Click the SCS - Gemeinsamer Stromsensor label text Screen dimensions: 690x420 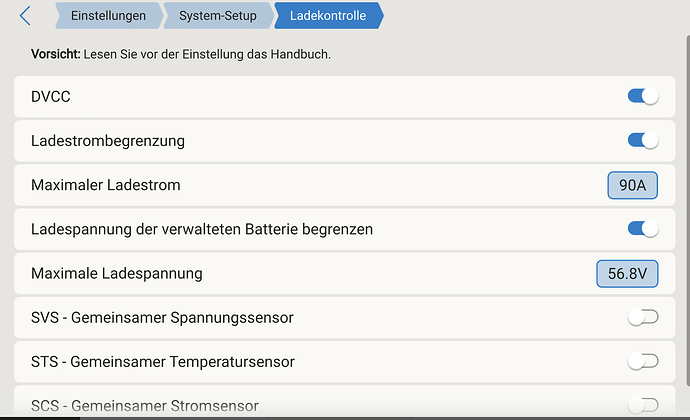click(x=145, y=405)
